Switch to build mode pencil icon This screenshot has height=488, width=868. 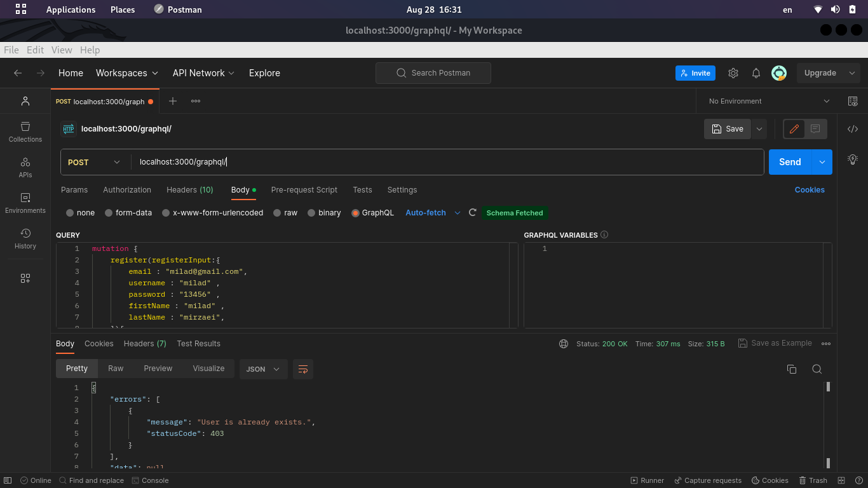794,129
